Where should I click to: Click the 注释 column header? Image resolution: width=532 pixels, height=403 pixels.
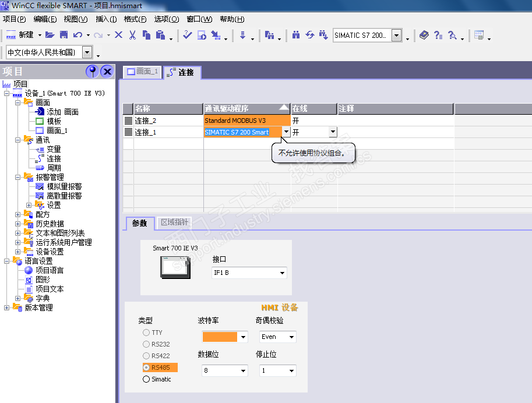395,108
